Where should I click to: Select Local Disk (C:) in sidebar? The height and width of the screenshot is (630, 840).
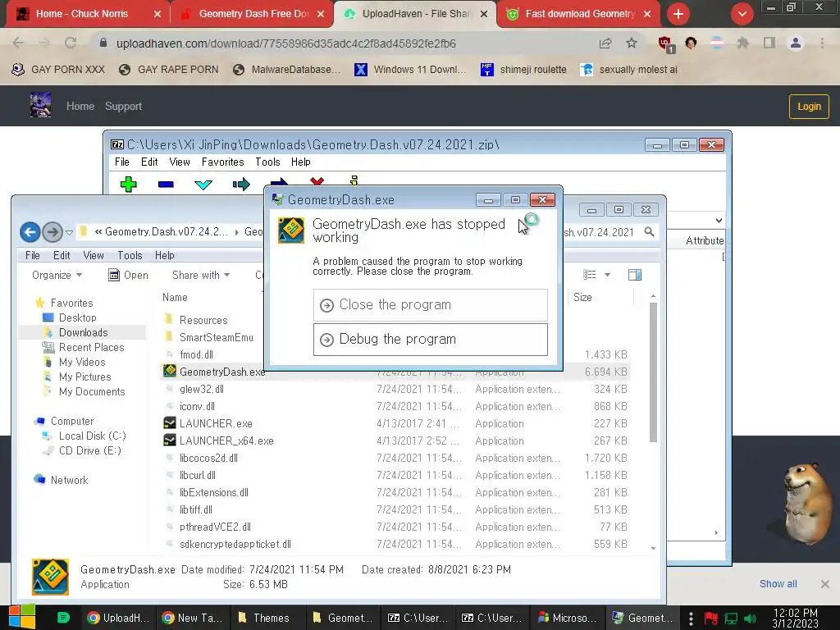pyautogui.click(x=92, y=436)
